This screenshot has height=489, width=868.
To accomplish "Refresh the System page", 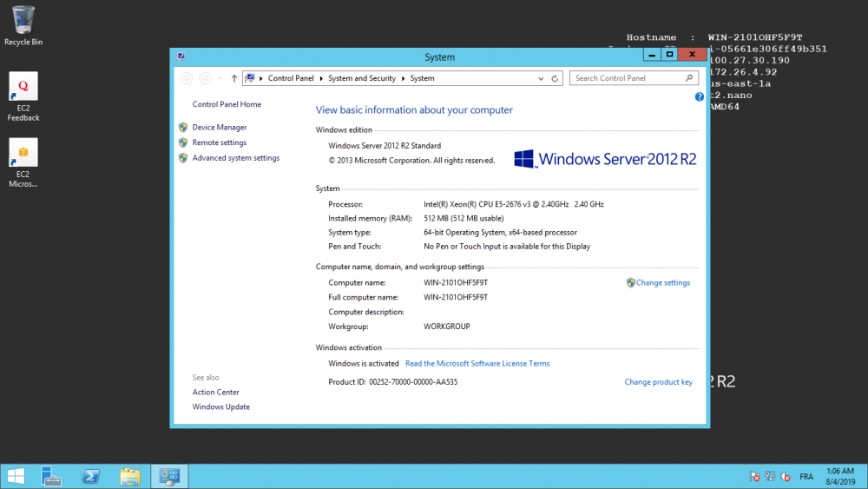I will click(x=555, y=79).
